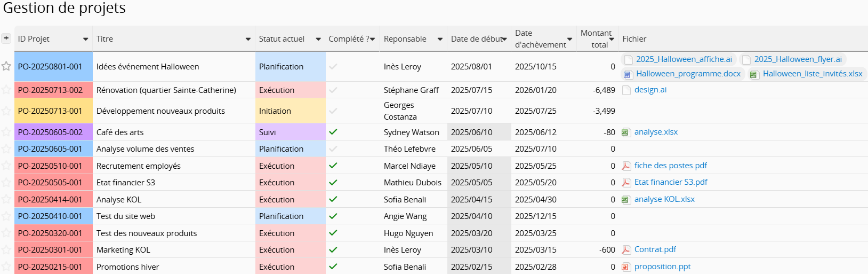Click Excel icon beside analyse.xlsx
The width and height of the screenshot is (868, 274).
(x=626, y=132)
